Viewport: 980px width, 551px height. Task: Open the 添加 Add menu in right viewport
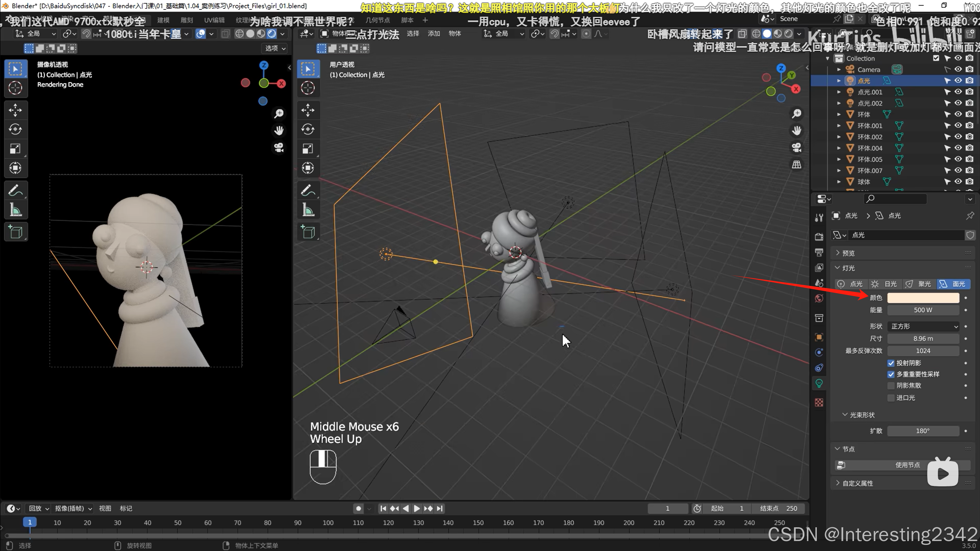(x=434, y=34)
